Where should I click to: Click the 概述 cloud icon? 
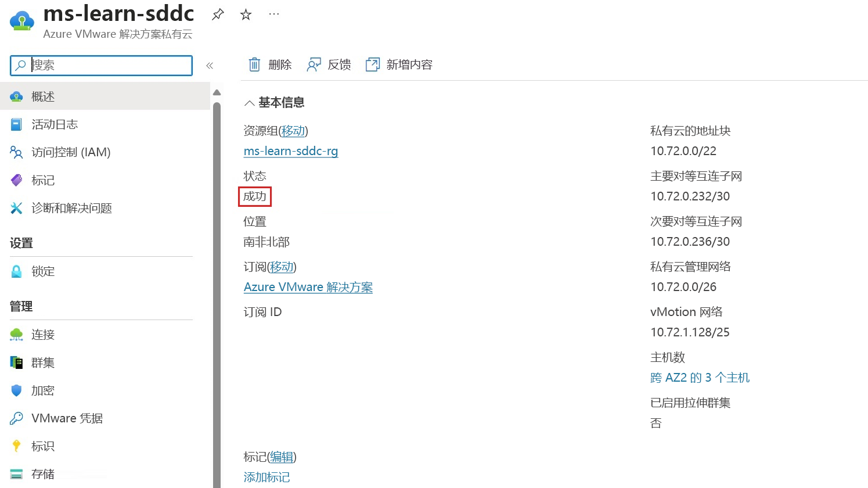click(x=17, y=96)
